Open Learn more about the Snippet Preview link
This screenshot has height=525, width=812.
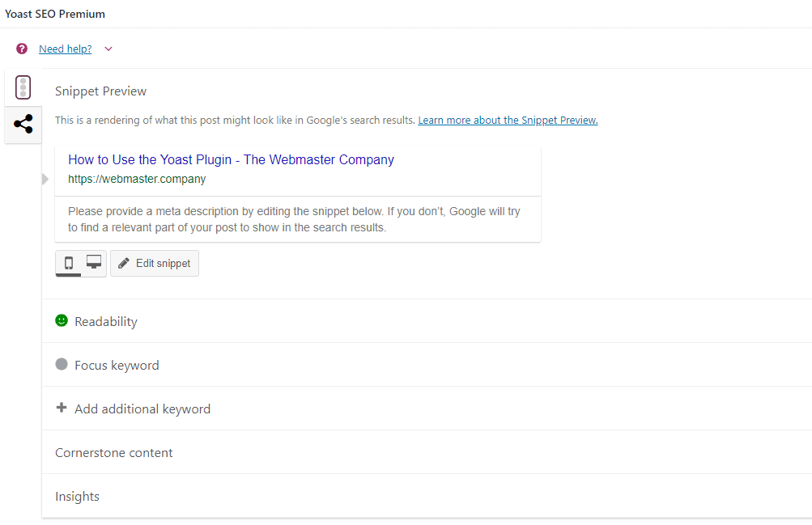[x=508, y=120]
